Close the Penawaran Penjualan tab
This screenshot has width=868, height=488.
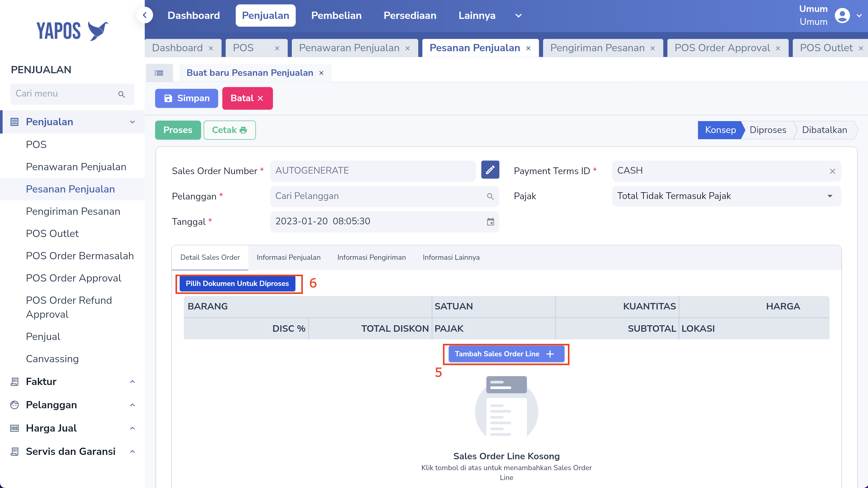(408, 48)
